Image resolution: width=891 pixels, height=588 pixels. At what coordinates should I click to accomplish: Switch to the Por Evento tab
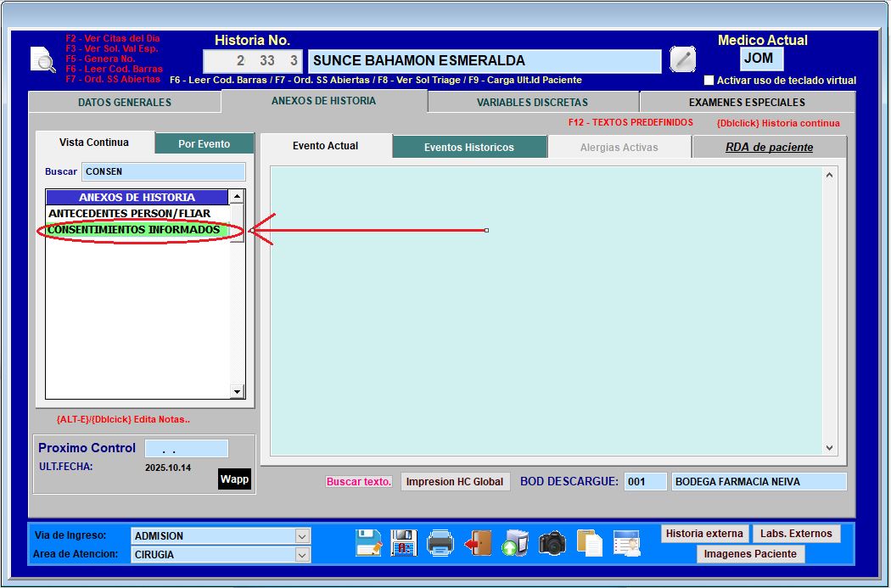[x=204, y=143]
